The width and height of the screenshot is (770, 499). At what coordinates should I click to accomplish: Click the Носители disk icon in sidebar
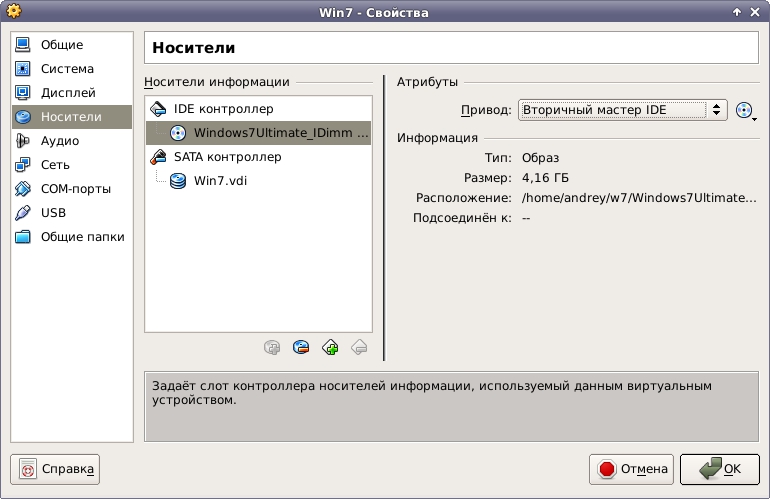(x=23, y=117)
